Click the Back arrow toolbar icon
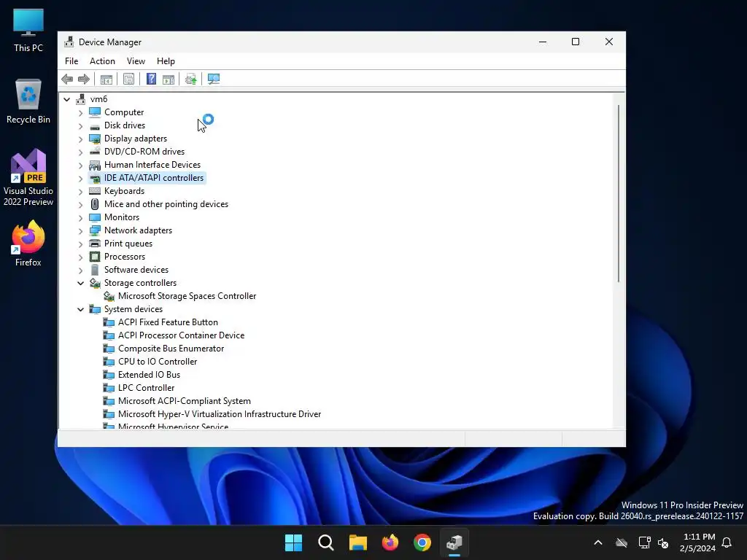747x560 pixels. pyautogui.click(x=67, y=79)
